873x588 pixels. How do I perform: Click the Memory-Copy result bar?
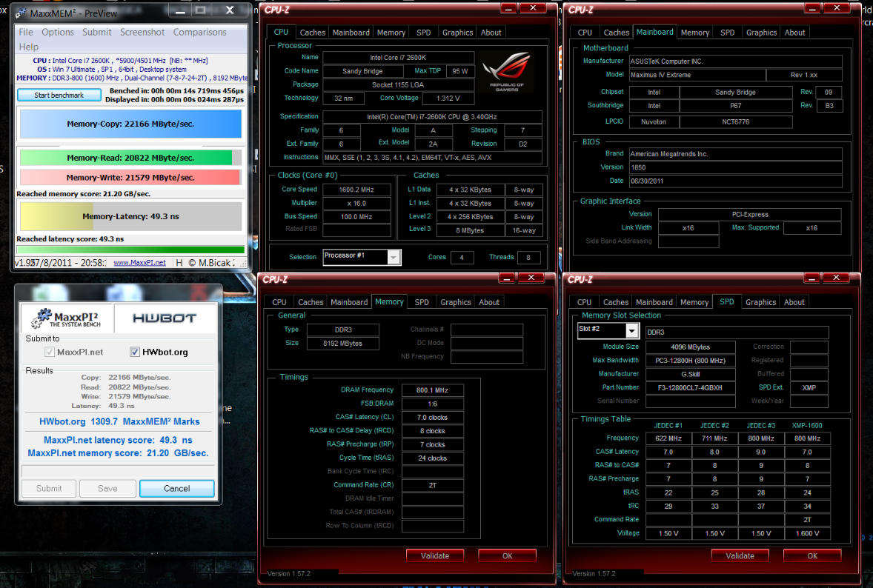click(x=131, y=124)
